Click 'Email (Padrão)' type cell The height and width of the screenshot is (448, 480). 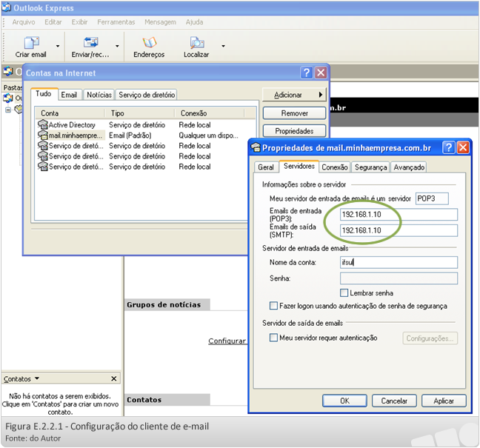[130, 136]
